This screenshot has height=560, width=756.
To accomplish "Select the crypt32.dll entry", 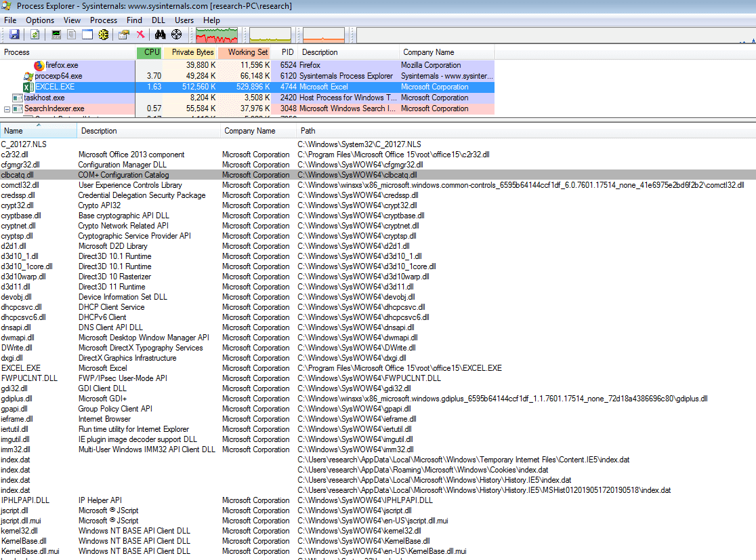I will point(378,205).
